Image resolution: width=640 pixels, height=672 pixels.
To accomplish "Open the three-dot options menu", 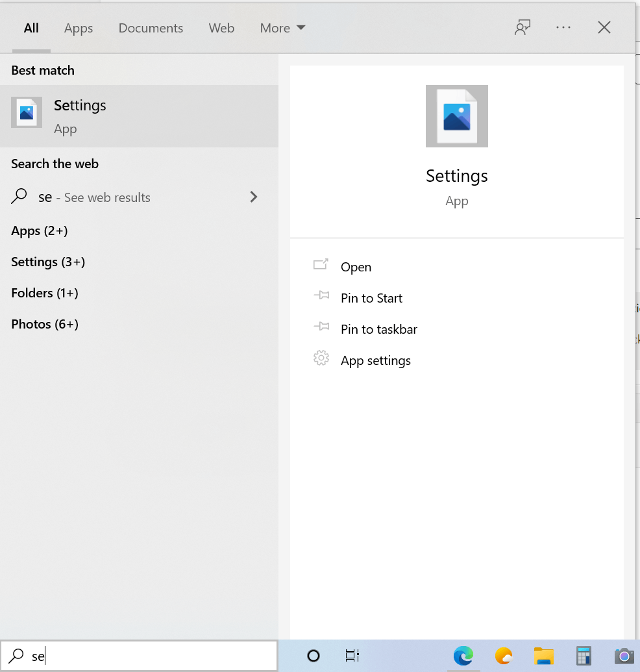I will (x=563, y=27).
